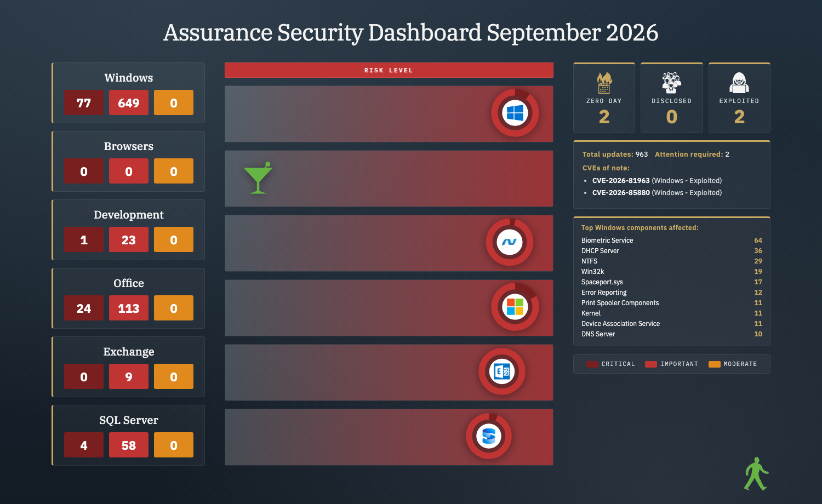Select the Win32k component row
This screenshot has height=504, width=822.
(x=672, y=271)
